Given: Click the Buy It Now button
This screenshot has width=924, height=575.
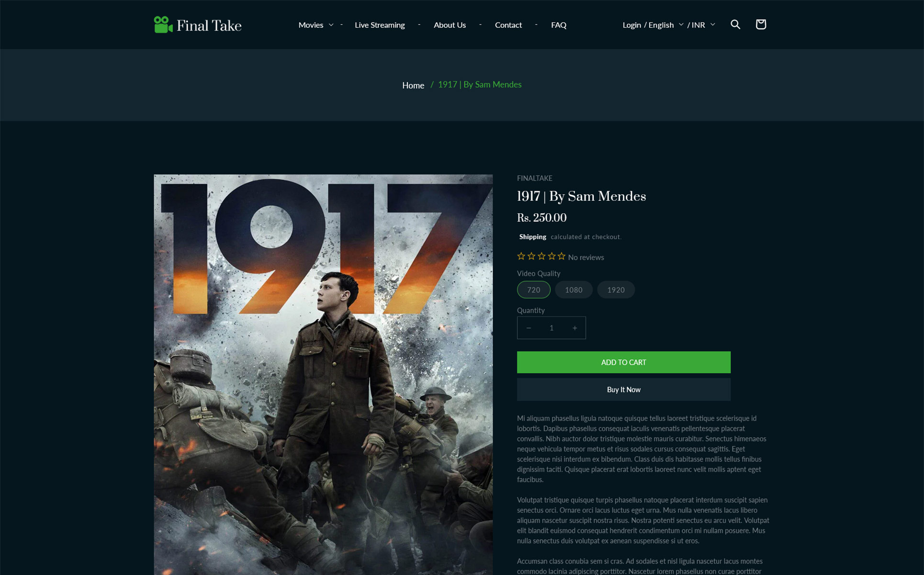Looking at the screenshot, I should (623, 390).
